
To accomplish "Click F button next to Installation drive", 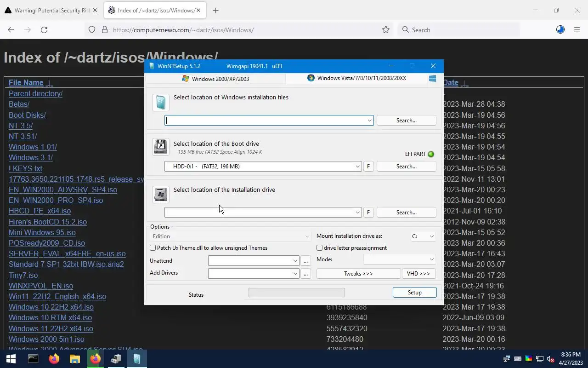I will (368, 213).
